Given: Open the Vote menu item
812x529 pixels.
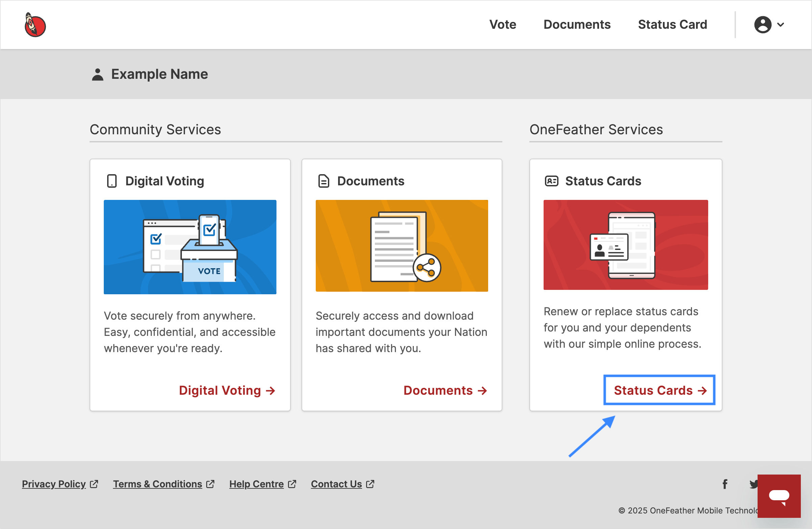Looking at the screenshot, I should point(503,25).
